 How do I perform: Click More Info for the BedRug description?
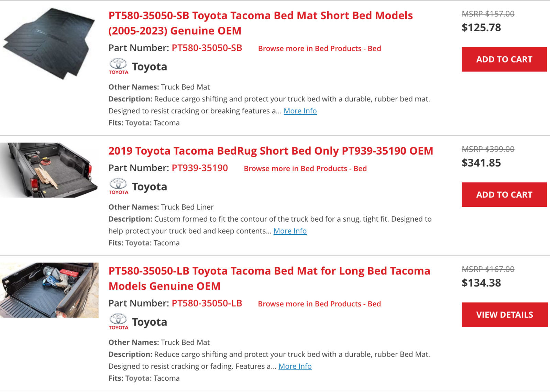(x=290, y=231)
